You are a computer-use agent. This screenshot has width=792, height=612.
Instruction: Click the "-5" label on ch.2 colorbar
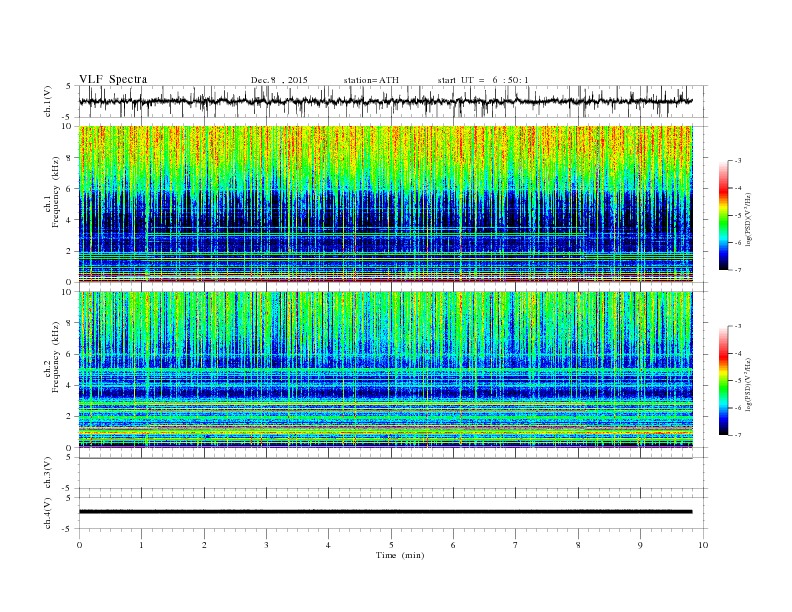click(x=738, y=381)
